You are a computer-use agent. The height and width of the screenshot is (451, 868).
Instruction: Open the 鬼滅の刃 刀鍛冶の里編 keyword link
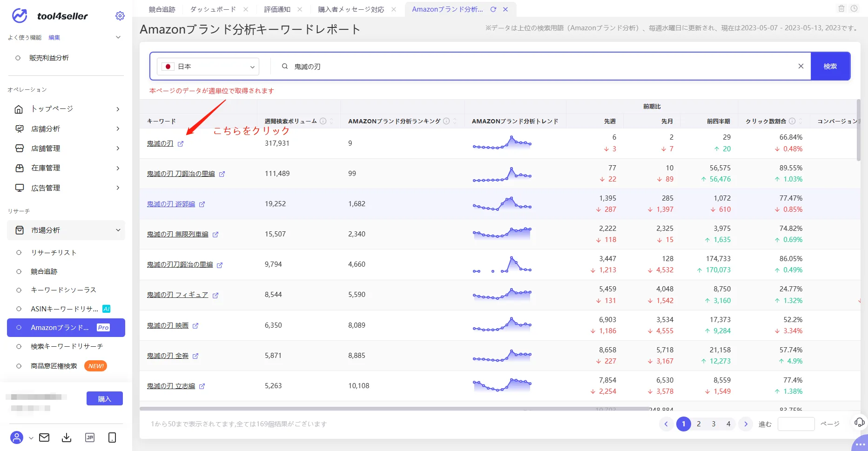coord(181,174)
